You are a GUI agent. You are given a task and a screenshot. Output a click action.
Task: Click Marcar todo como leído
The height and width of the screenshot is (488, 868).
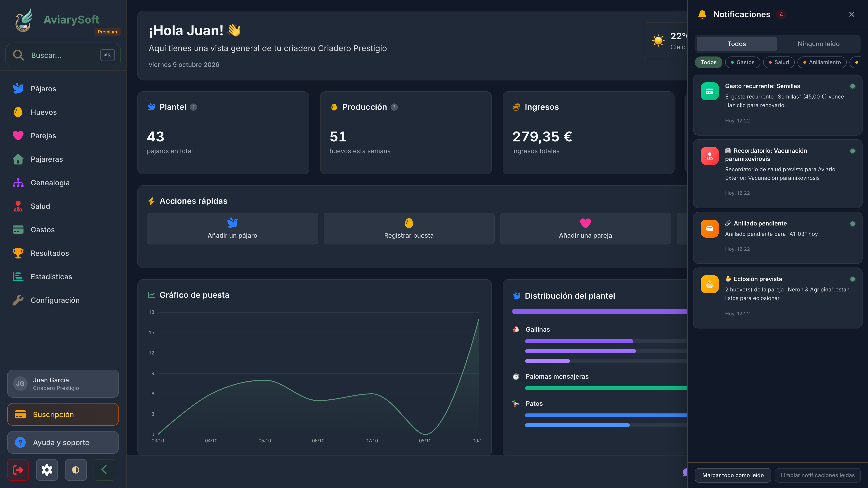coord(733,475)
